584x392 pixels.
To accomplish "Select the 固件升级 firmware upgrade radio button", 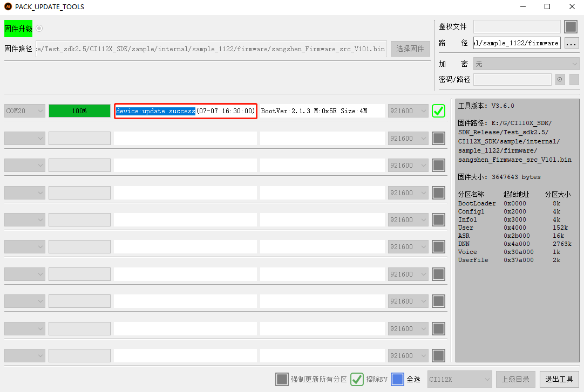I will point(39,29).
